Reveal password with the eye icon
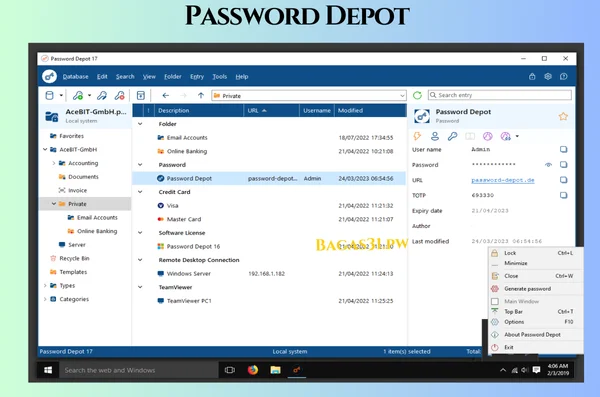The height and width of the screenshot is (397, 600). (548, 165)
